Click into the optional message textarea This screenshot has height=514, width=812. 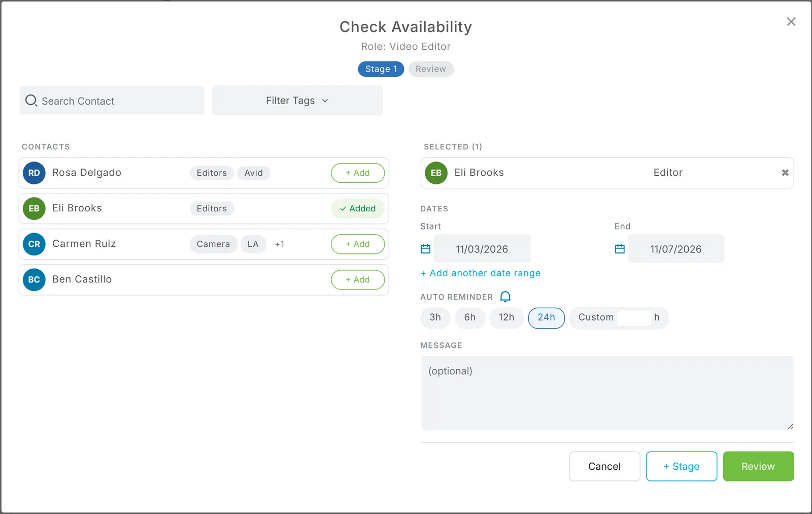click(607, 393)
